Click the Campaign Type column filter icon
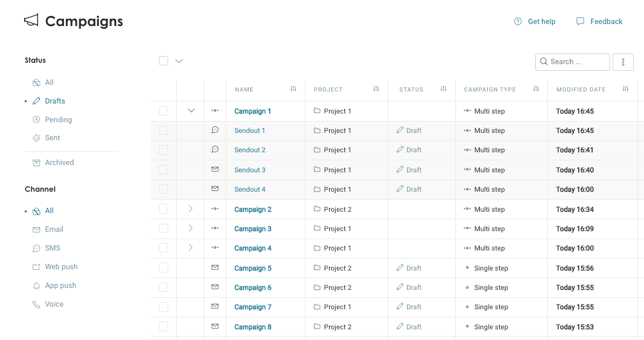The image size is (644, 340). [x=536, y=89]
